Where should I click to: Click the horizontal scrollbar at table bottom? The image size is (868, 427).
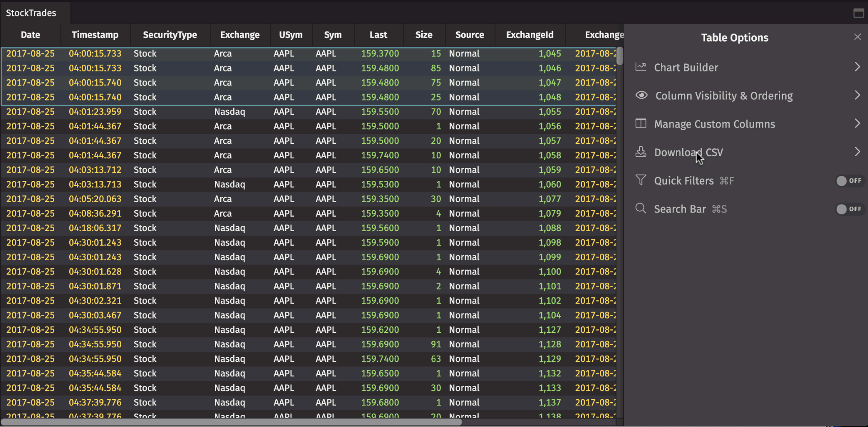pyautogui.click(x=231, y=422)
